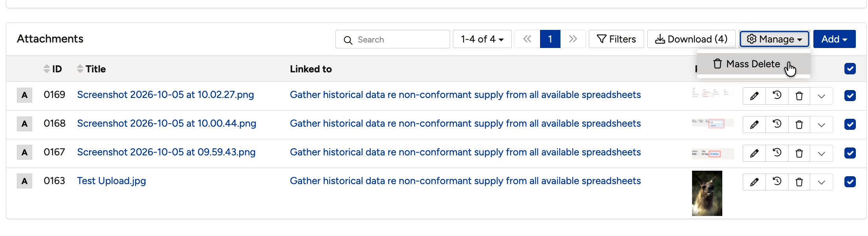Screen dimensions: 868x236
Task: Open linked task for attachment 0169
Action: pos(465,95)
